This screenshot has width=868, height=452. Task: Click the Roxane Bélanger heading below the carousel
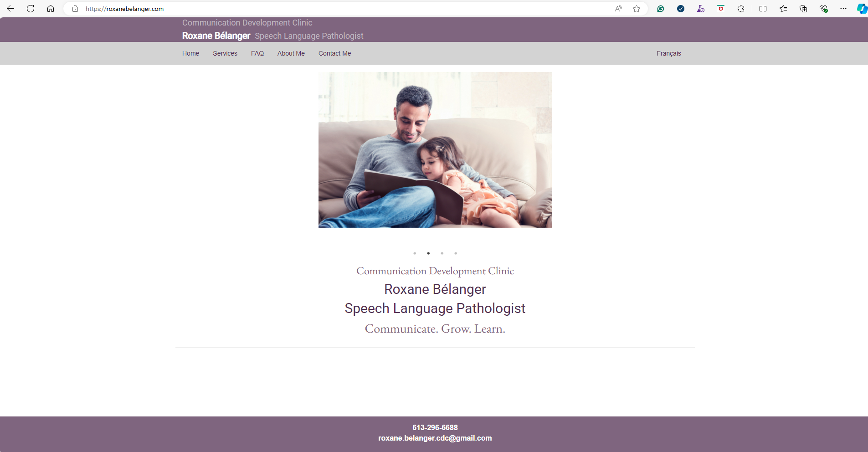(435, 289)
